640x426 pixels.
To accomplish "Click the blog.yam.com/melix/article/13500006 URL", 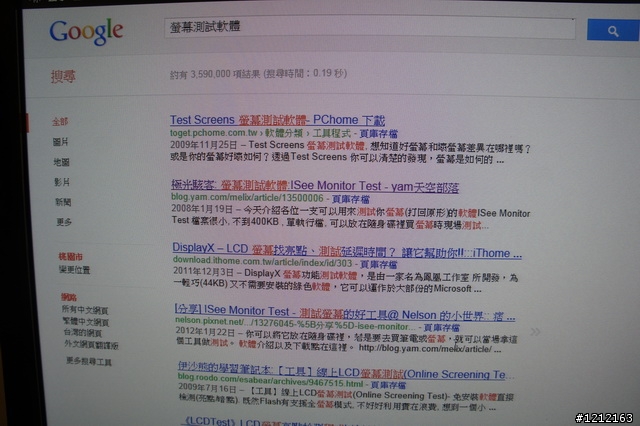I will coord(247,197).
